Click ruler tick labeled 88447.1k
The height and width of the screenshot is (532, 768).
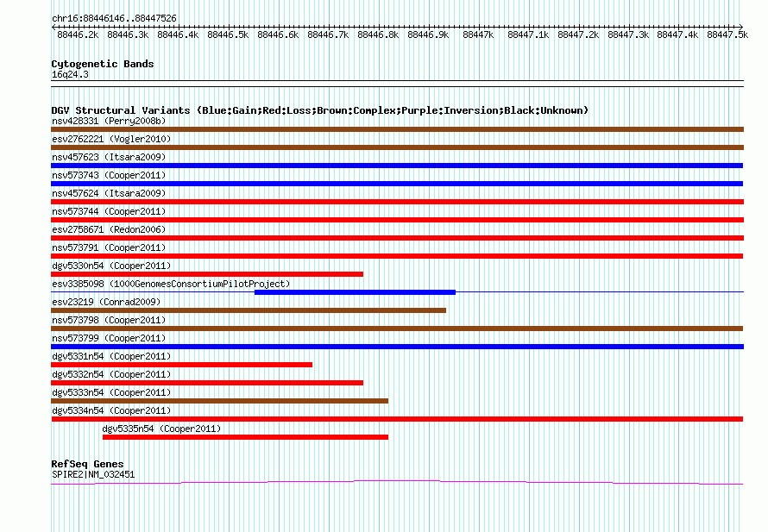528,34
